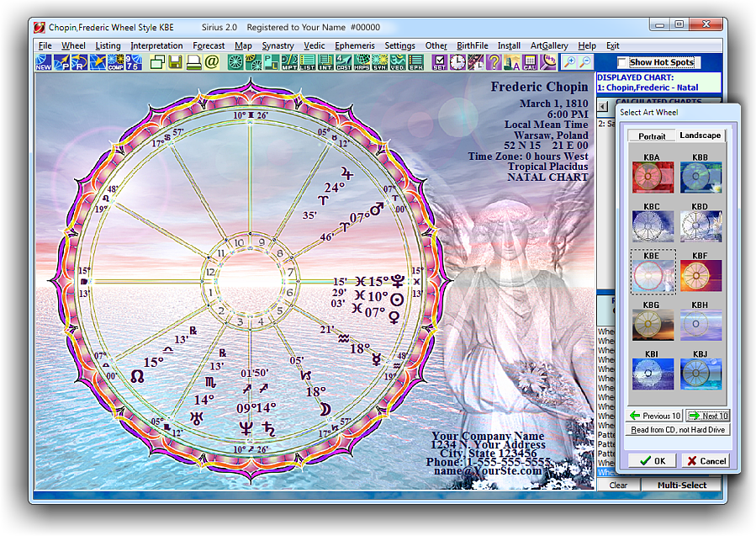This screenshot has width=756, height=536.
Task: Click the left scroll arrow under Displayed Chart
Action: pyautogui.click(x=603, y=106)
